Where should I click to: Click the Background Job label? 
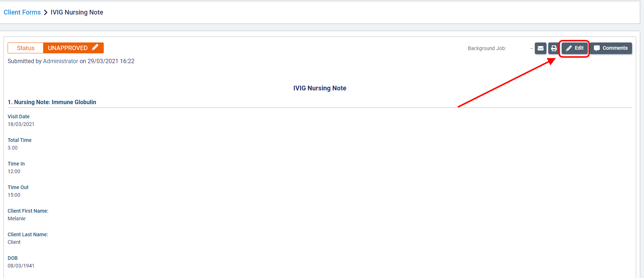487,48
